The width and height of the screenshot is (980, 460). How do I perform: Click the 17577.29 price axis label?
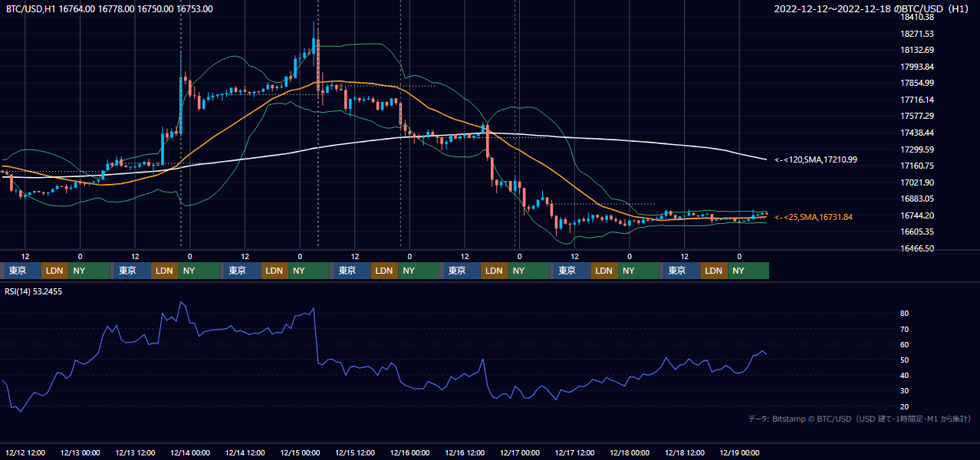(918, 117)
